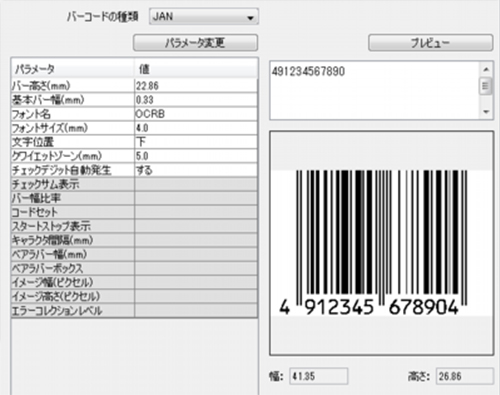Screen dimensions: 500x395
Task: Click the 高さ field showing 26.86
Action: pyautogui.click(x=465, y=376)
